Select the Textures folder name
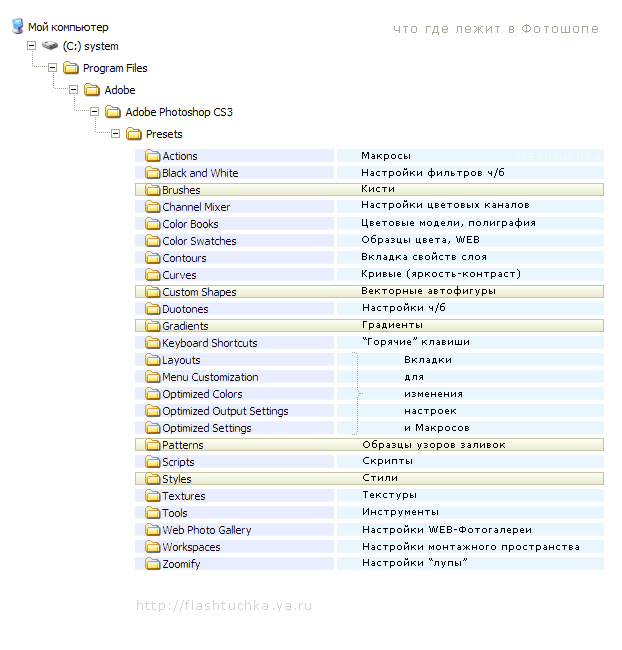This screenshot has width=622, height=650. (x=183, y=496)
